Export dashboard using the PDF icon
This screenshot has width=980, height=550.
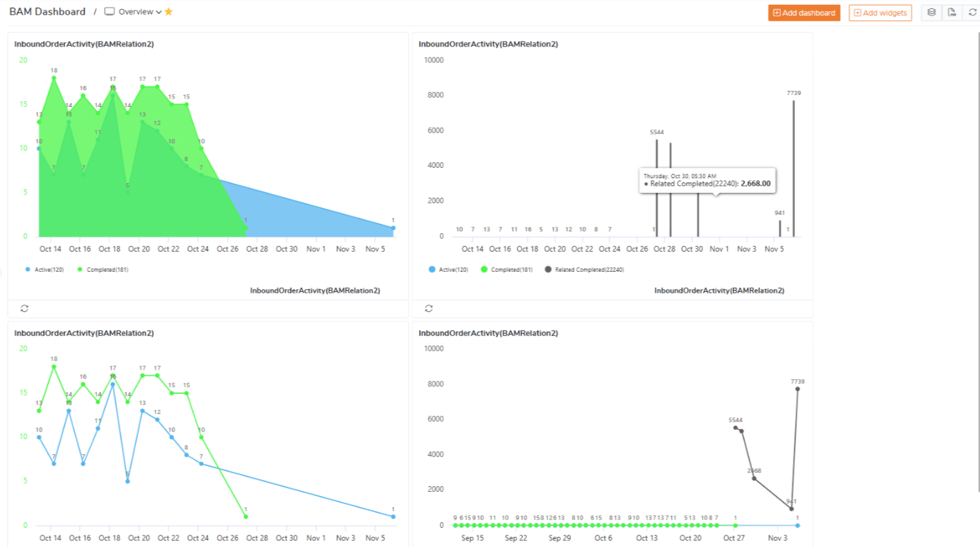[952, 12]
